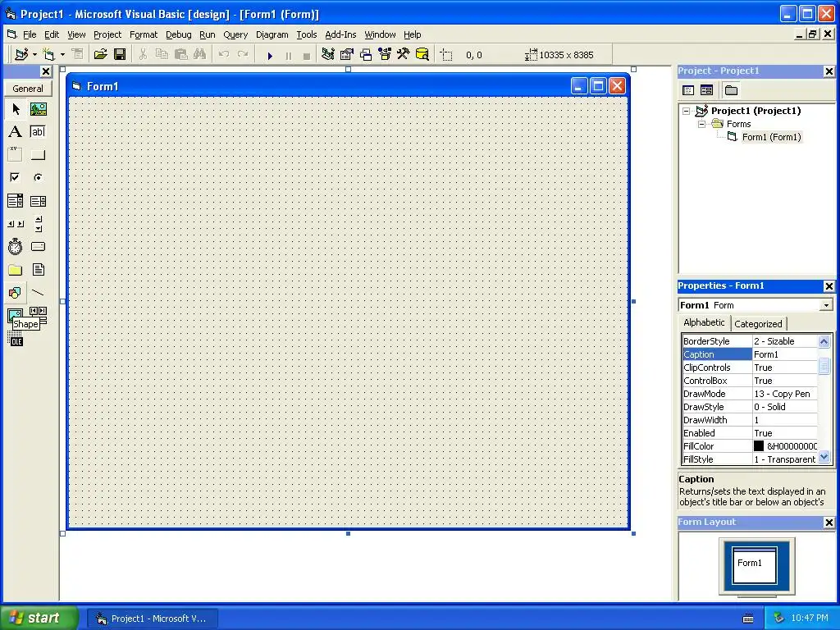Open the File menu
Viewport: 840px width, 630px height.
[x=30, y=34]
